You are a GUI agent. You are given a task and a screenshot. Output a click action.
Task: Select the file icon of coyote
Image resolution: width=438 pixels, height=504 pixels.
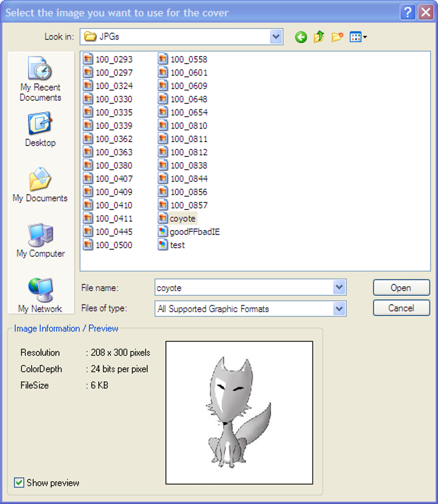(163, 218)
